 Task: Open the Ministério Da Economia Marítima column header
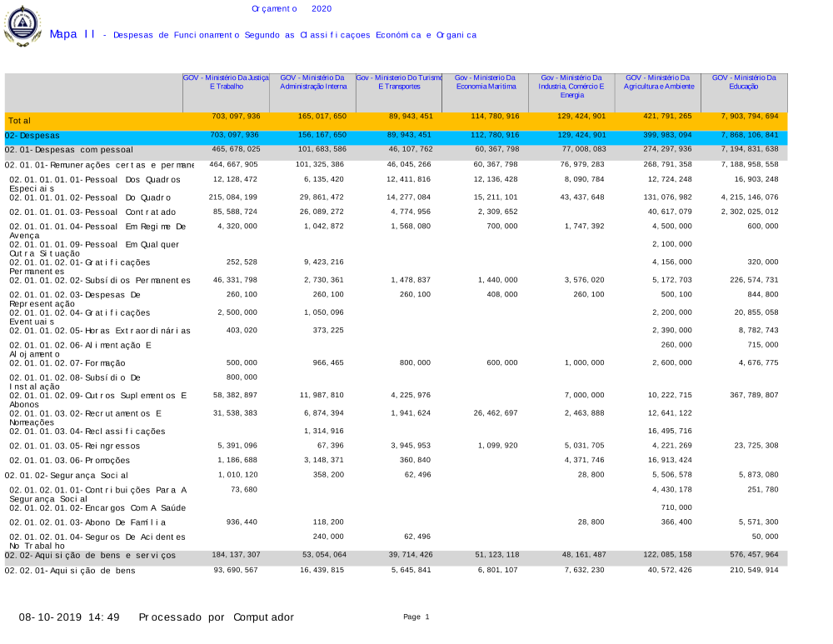(x=486, y=82)
